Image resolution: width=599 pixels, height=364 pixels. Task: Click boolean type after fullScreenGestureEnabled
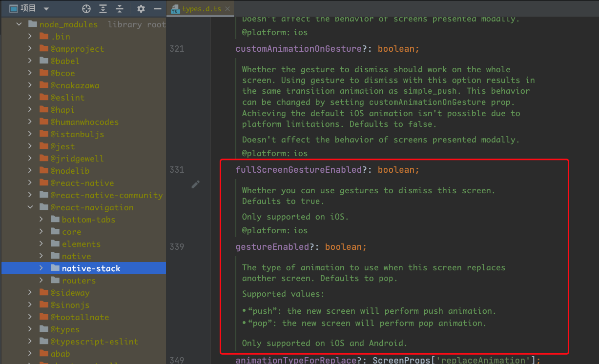click(x=396, y=170)
